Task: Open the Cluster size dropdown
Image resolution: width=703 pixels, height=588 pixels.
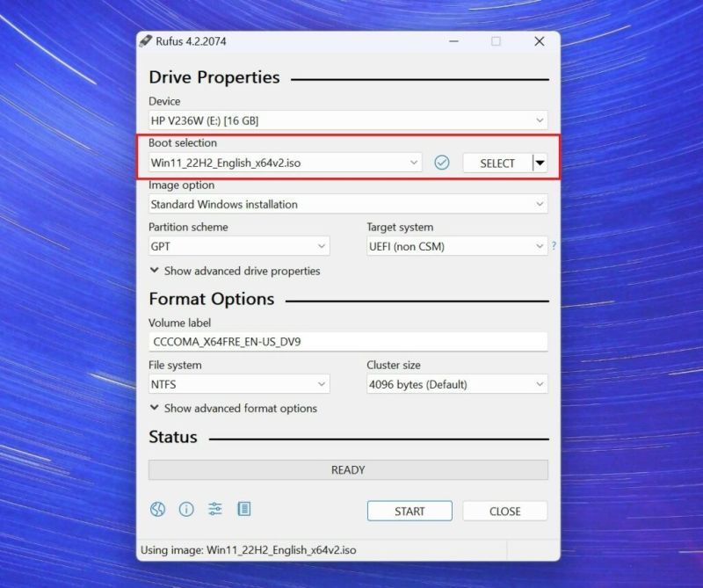Action: (540, 384)
